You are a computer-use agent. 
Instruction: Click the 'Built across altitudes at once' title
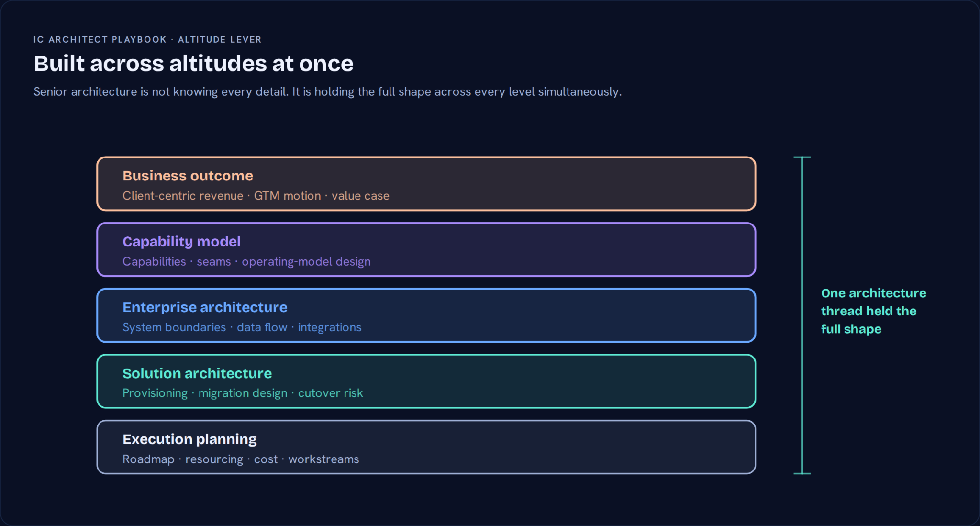tap(193, 64)
